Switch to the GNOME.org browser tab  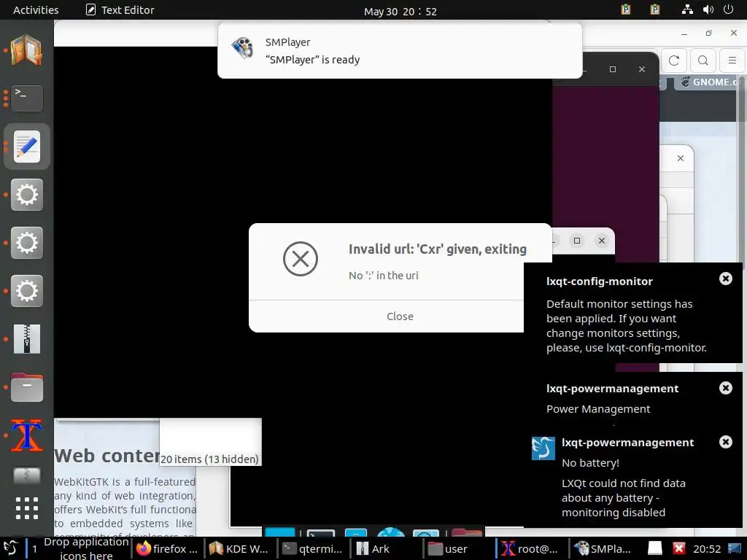coord(709,82)
